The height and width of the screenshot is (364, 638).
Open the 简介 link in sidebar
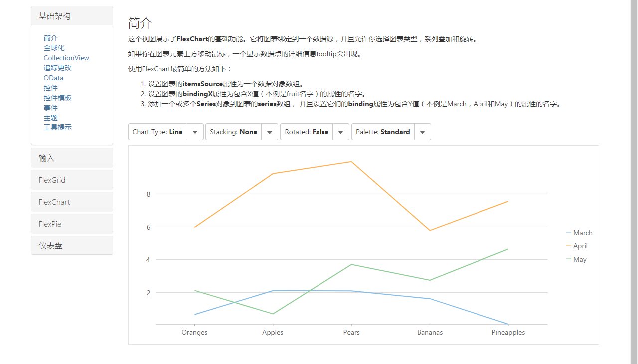click(x=50, y=38)
